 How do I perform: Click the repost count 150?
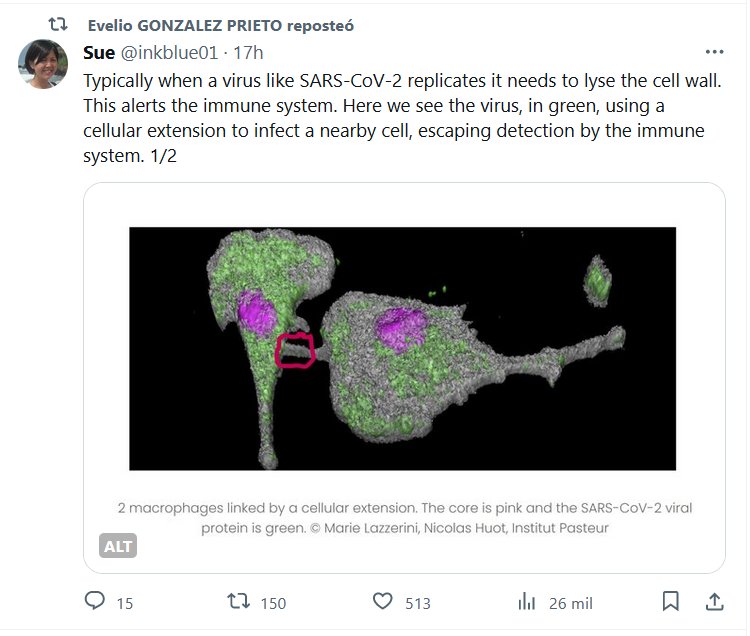pyautogui.click(x=272, y=603)
